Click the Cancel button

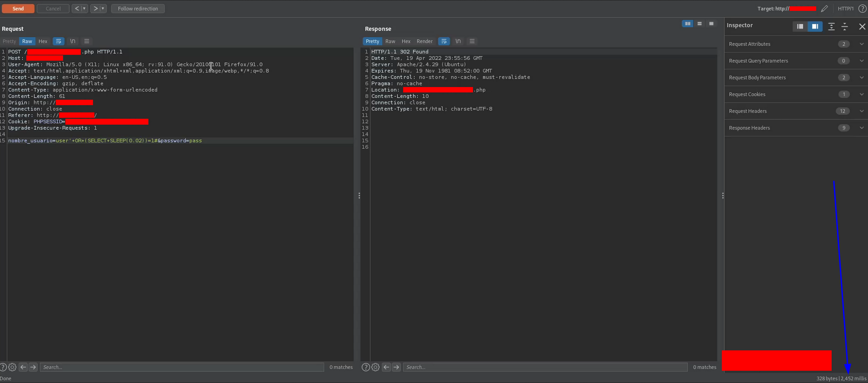(x=53, y=9)
